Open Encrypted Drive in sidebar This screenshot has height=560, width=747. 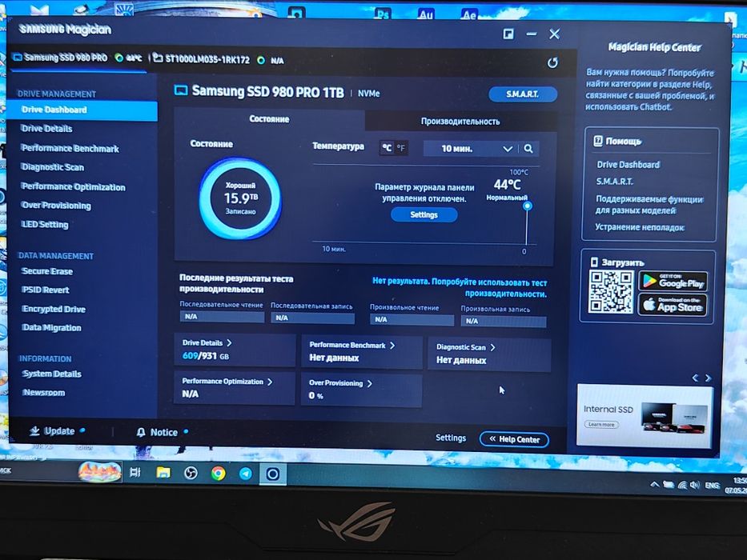(54, 309)
